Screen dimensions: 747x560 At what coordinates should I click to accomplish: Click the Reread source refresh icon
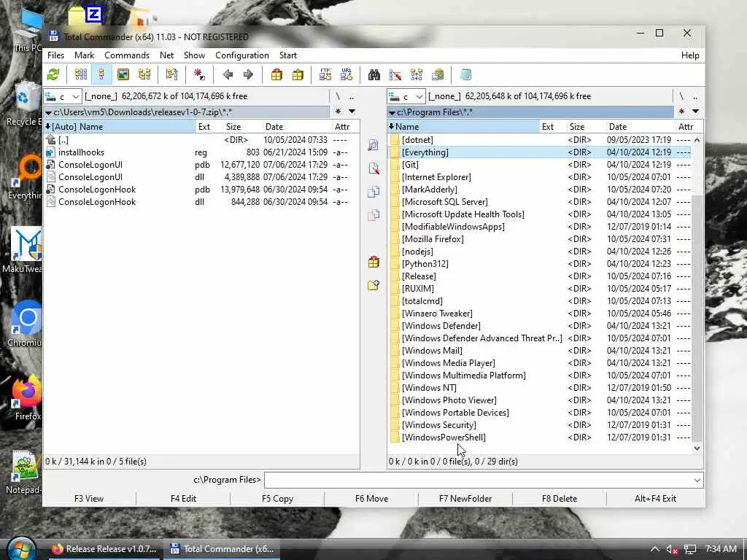53,75
